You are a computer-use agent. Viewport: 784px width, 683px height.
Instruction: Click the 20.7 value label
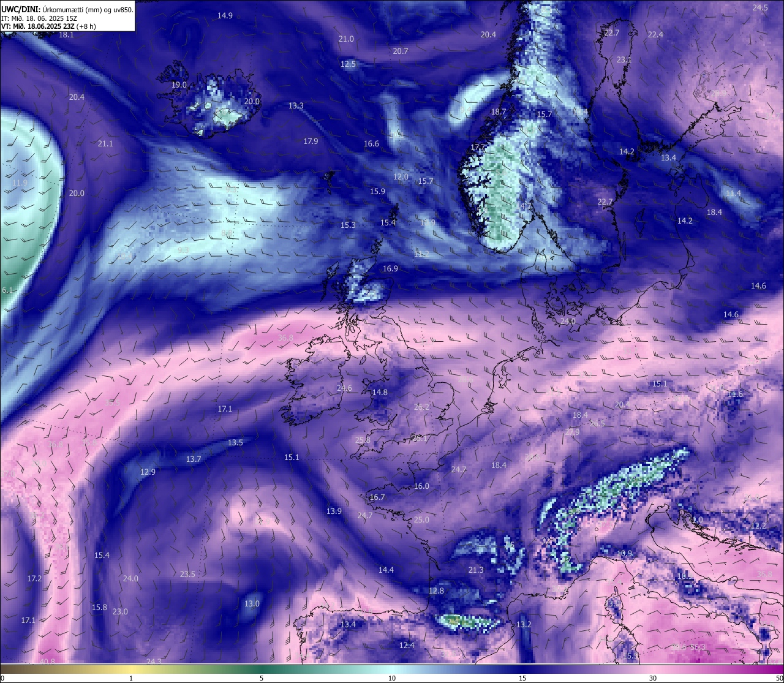click(x=400, y=51)
